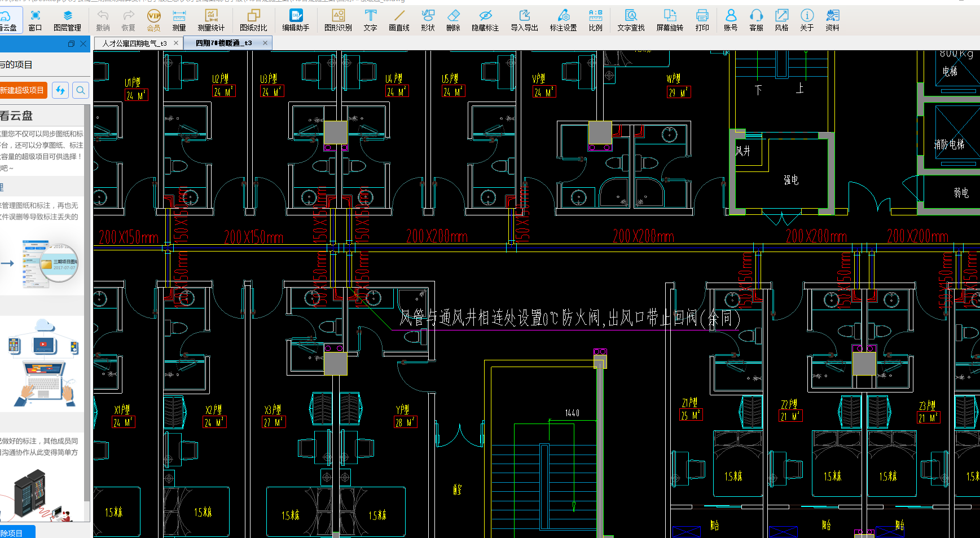980x538 pixels.
Task: Select the 形状 shapes tool
Action: pyautogui.click(x=428, y=20)
